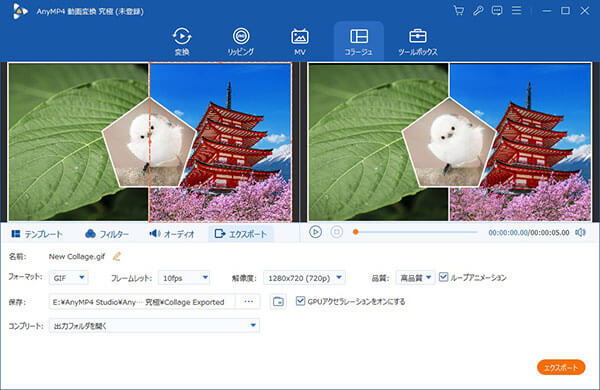
Task: Toggle the GPUアクセラレーション checkbox
Action: click(300, 301)
